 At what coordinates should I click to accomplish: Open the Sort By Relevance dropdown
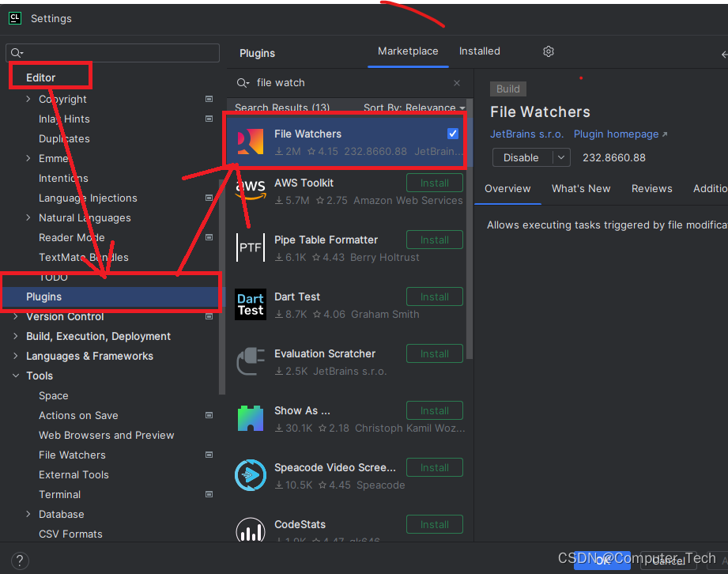[414, 108]
